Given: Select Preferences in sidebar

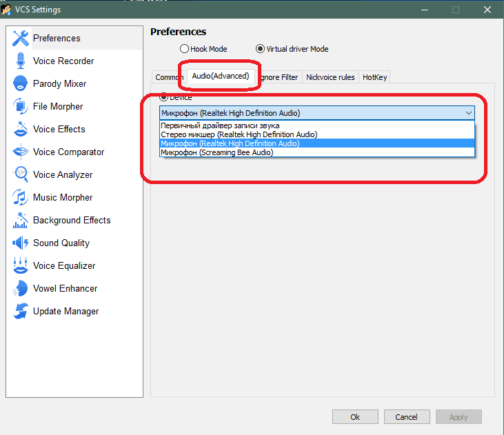Looking at the screenshot, I should point(57,38).
